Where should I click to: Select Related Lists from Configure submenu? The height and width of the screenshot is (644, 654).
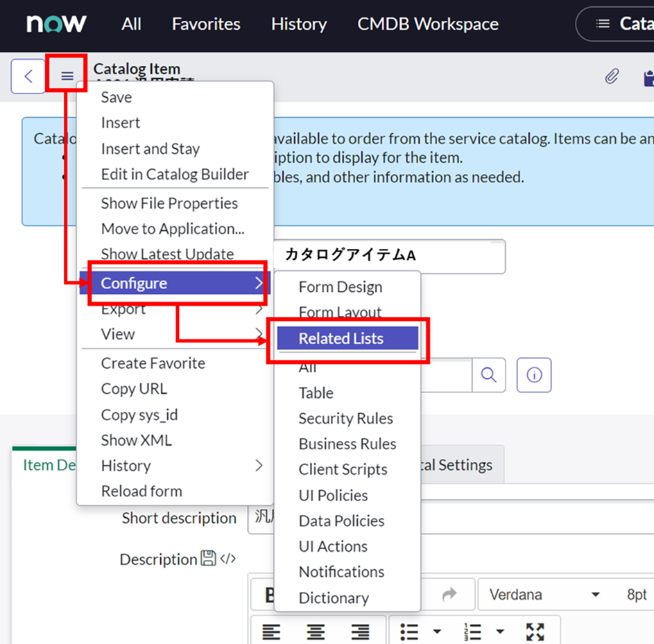point(347,338)
